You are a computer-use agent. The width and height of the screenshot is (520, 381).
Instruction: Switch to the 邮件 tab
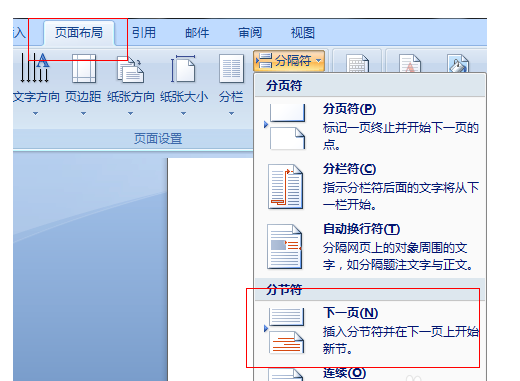[x=197, y=33]
